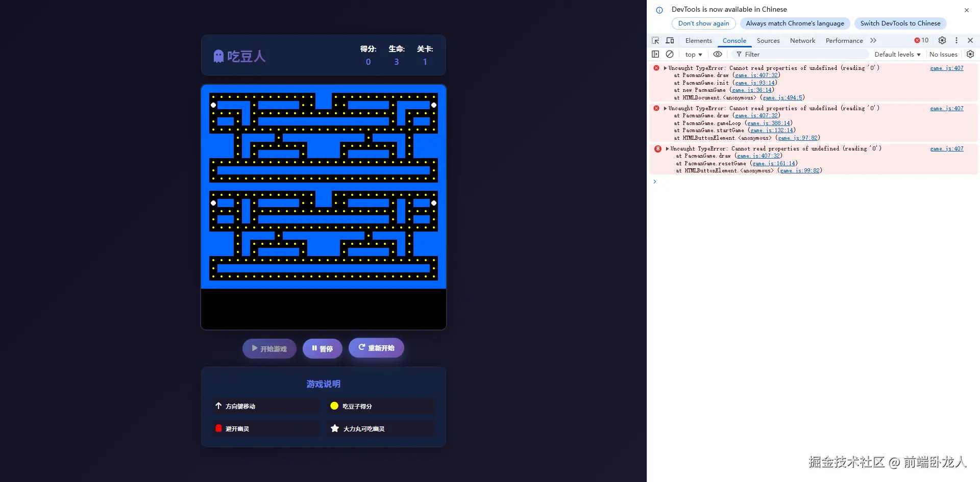Viewport: 980px width, 482px height.
Task: Click the yellow dot icon in instructions
Action: click(334, 406)
